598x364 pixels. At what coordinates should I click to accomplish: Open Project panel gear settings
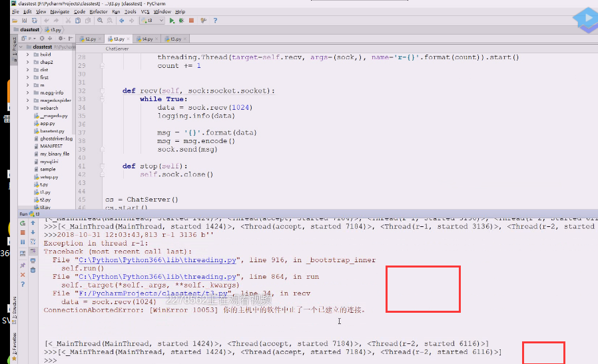pyautogui.click(x=61, y=39)
